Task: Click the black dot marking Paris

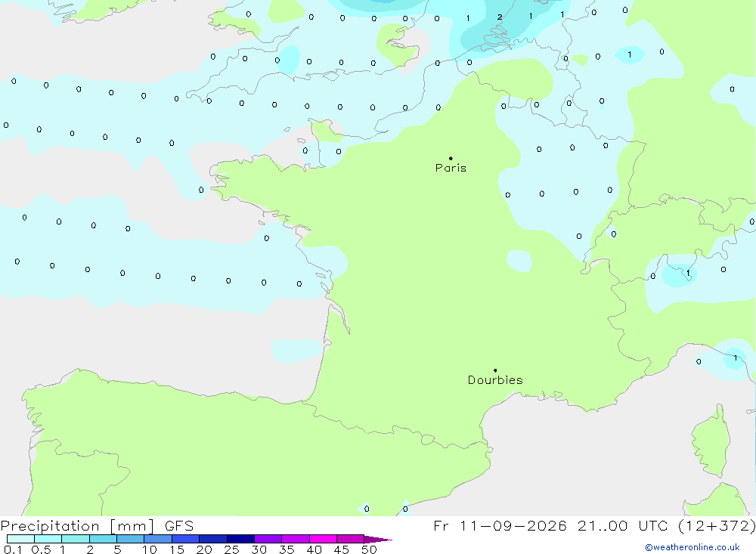Action: [x=451, y=158]
